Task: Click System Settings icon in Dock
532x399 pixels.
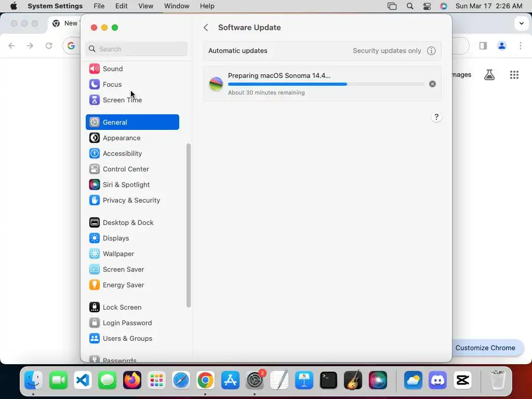Action: click(x=255, y=380)
